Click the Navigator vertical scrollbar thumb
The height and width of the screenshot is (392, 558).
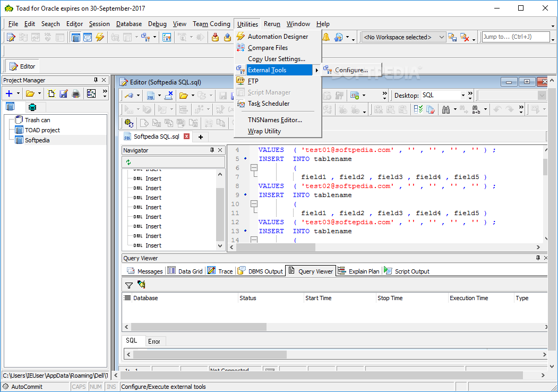click(x=220, y=214)
